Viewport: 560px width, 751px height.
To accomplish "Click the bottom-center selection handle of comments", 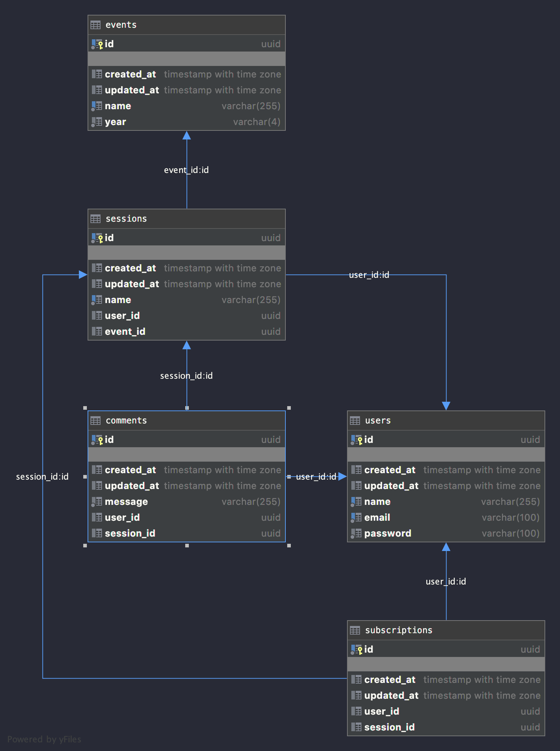I will click(x=187, y=546).
